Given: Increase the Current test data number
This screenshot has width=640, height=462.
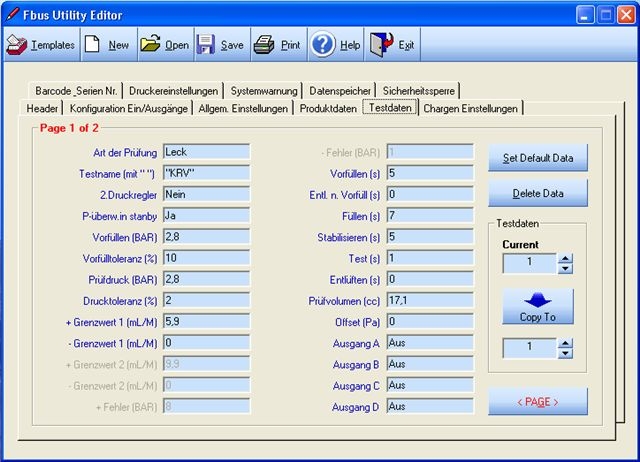Looking at the screenshot, I should tap(565, 258).
